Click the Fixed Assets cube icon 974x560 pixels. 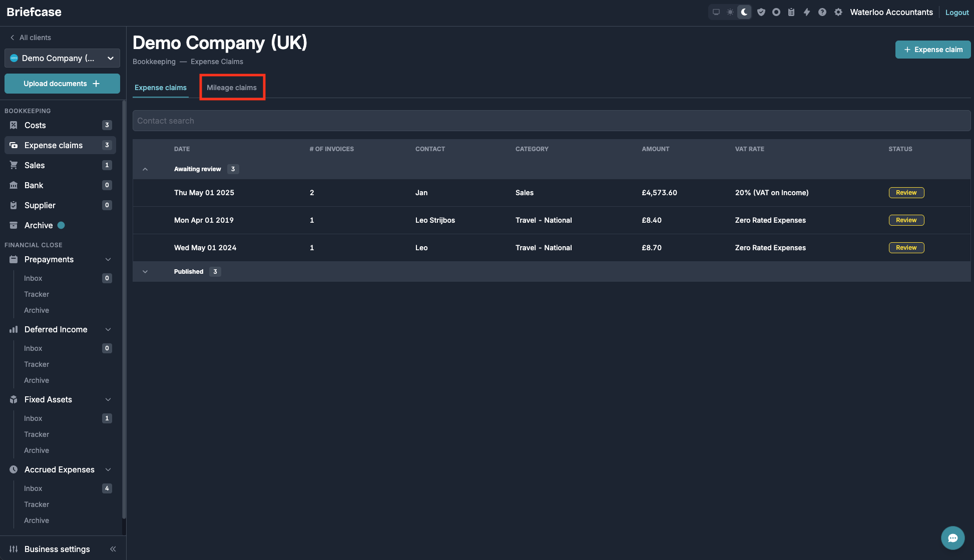pos(14,399)
